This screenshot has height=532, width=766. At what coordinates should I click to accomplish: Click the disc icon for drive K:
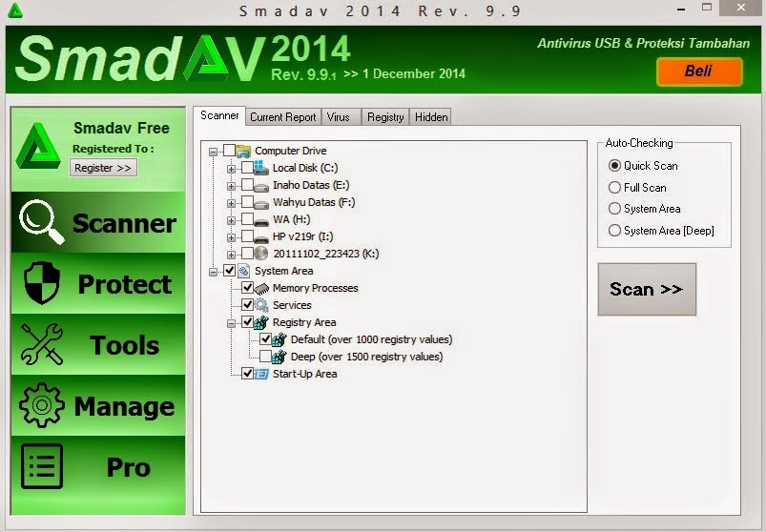pyautogui.click(x=261, y=254)
